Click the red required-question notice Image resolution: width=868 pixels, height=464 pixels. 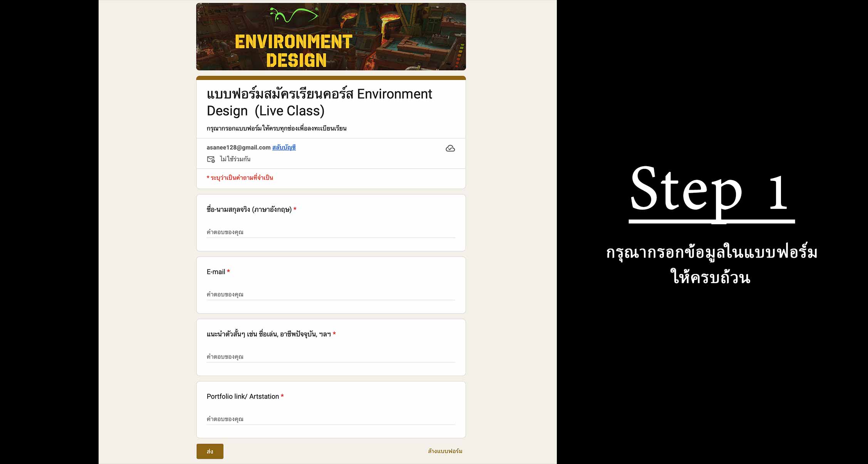coord(240,178)
